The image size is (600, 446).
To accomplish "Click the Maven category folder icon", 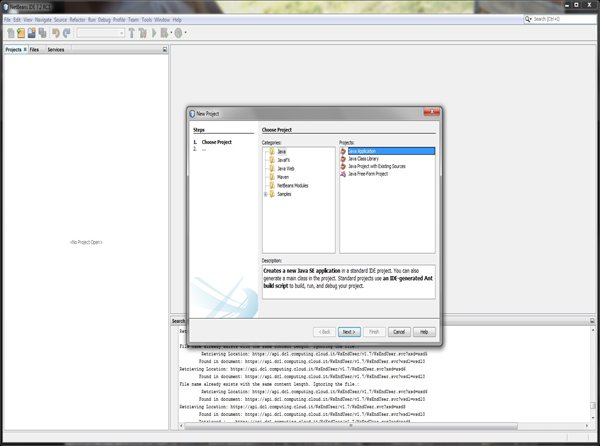I will pyautogui.click(x=272, y=177).
